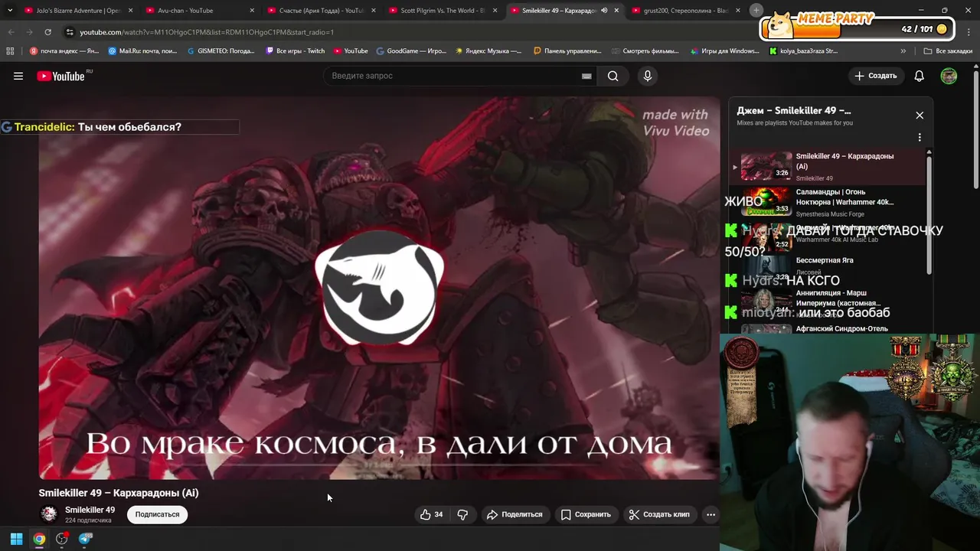The height and width of the screenshot is (551, 980).
Task: Focus the Введите запрос search field
Action: click(x=450, y=76)
